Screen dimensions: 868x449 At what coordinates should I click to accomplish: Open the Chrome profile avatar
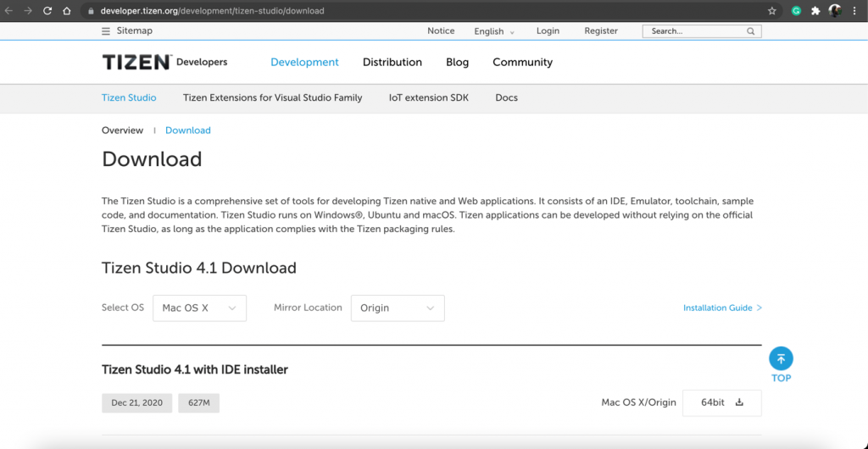[x=835, y=10]
